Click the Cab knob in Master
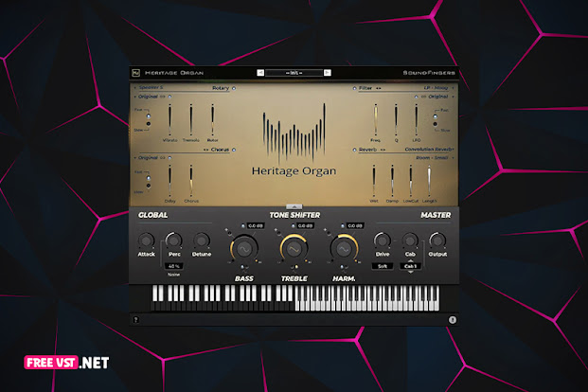The height and width of the screenshot is (392, 588). point(410,241)
